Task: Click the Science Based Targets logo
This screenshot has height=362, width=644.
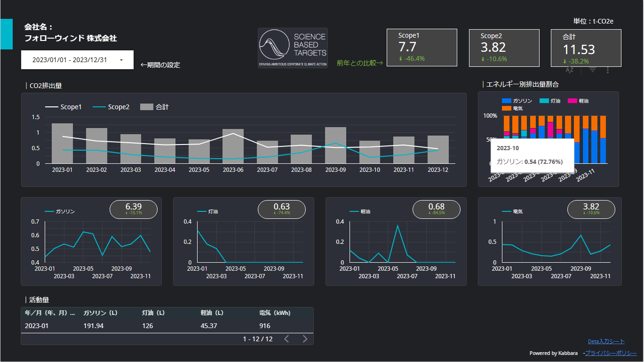Action: tap(293, 48)
